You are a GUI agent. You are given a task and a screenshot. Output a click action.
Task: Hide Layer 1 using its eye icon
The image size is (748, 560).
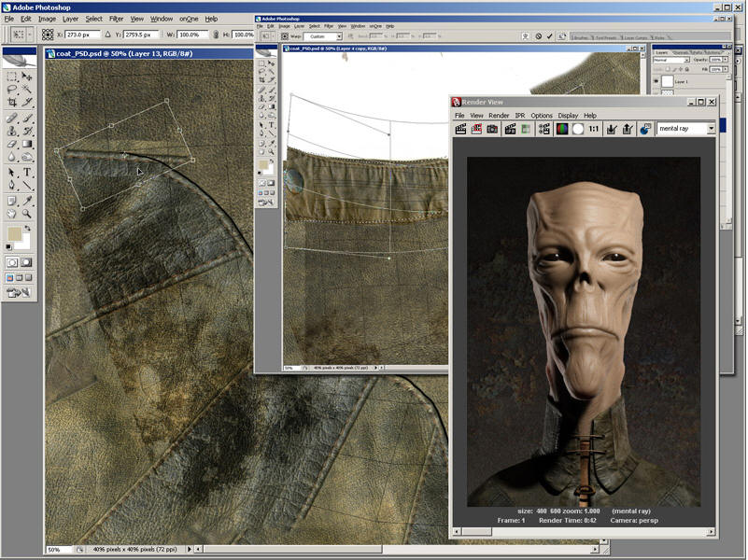point(656,81)
